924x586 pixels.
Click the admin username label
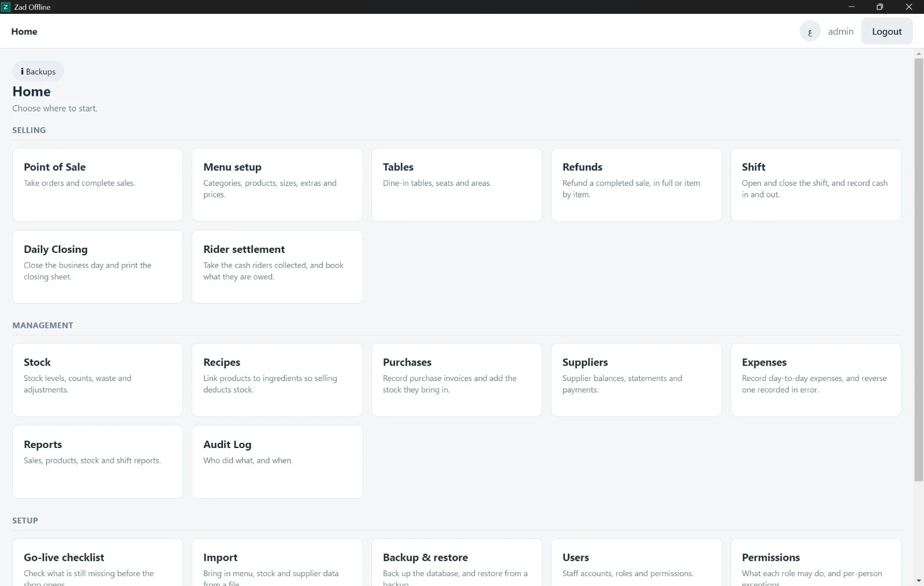point(840,31)
